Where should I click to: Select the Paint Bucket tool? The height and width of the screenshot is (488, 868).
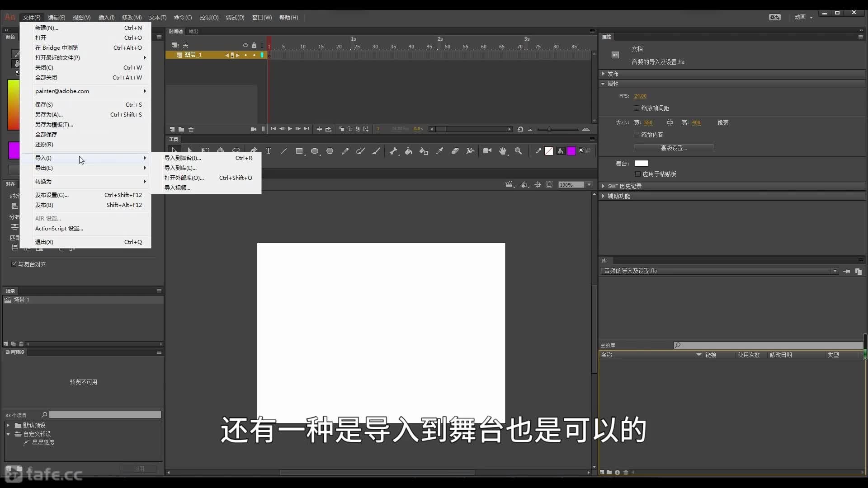pos(409,151)
